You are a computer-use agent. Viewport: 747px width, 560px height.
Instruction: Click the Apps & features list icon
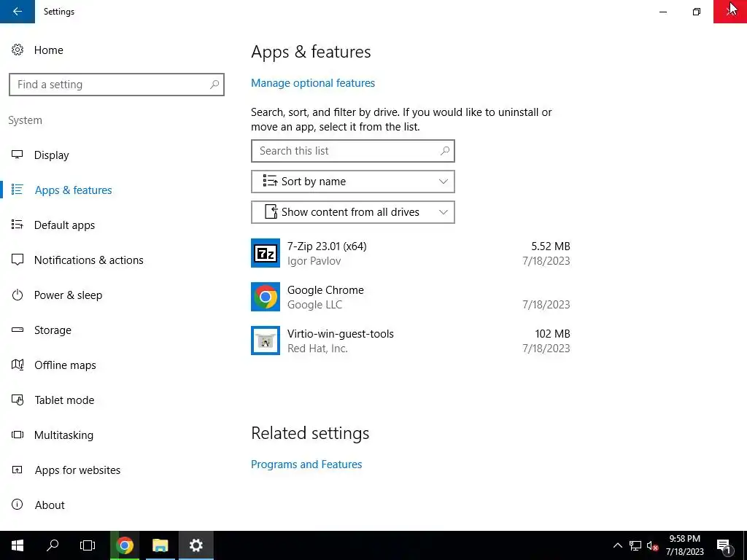tap(18, 190)
